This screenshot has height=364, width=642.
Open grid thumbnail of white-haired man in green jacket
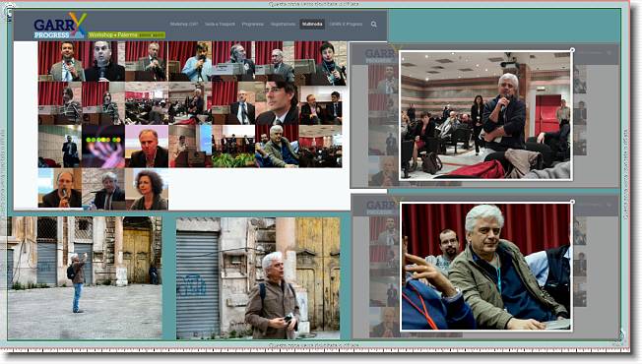point(277,146)
